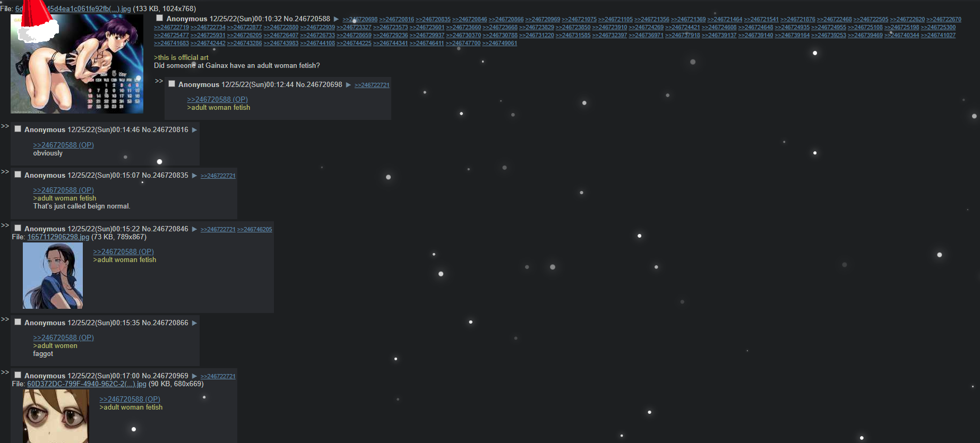
Task: Open backlink >>246722721 on post No.246720835
Action: click(x=218, y=176)
